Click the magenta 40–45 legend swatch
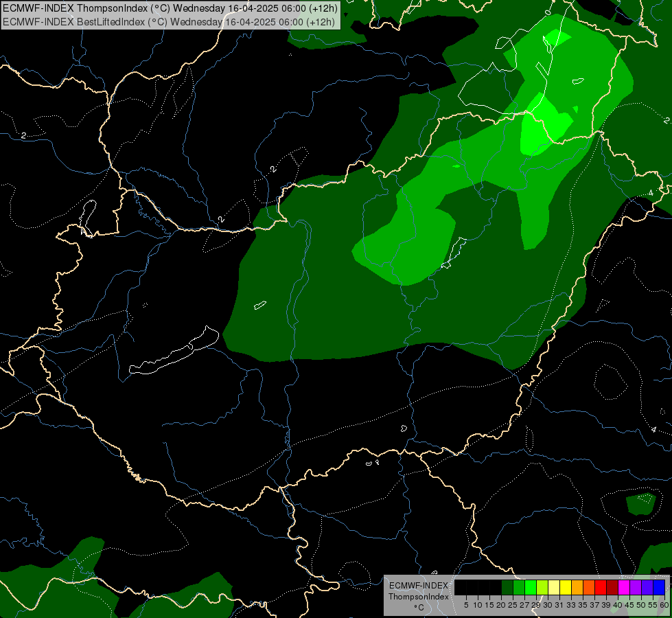672x618 pixels. [x=624, y=587]
